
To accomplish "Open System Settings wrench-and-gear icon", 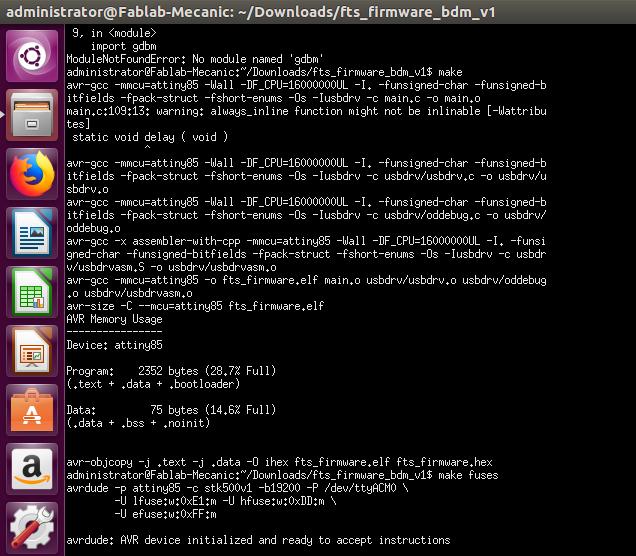I will point(32,528).
